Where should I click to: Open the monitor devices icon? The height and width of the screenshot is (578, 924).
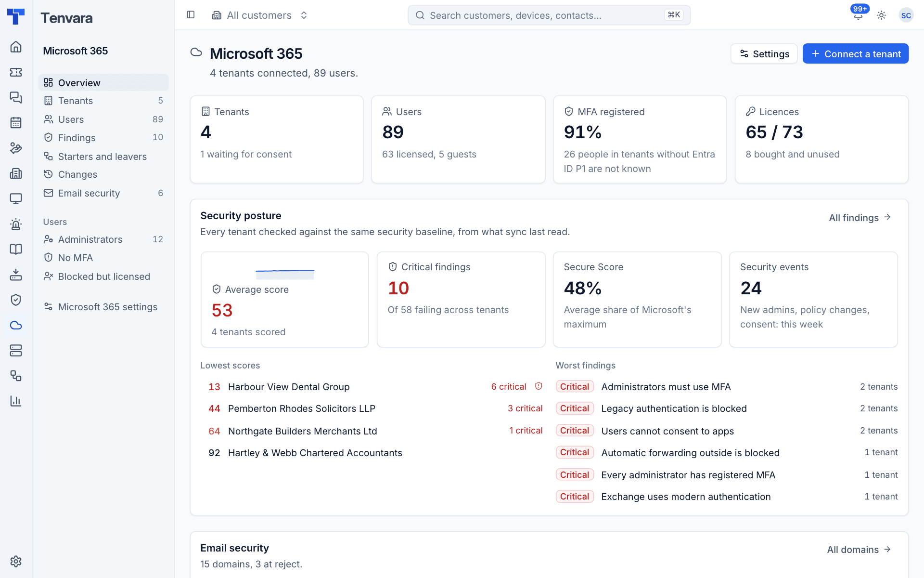click(16, 198)
